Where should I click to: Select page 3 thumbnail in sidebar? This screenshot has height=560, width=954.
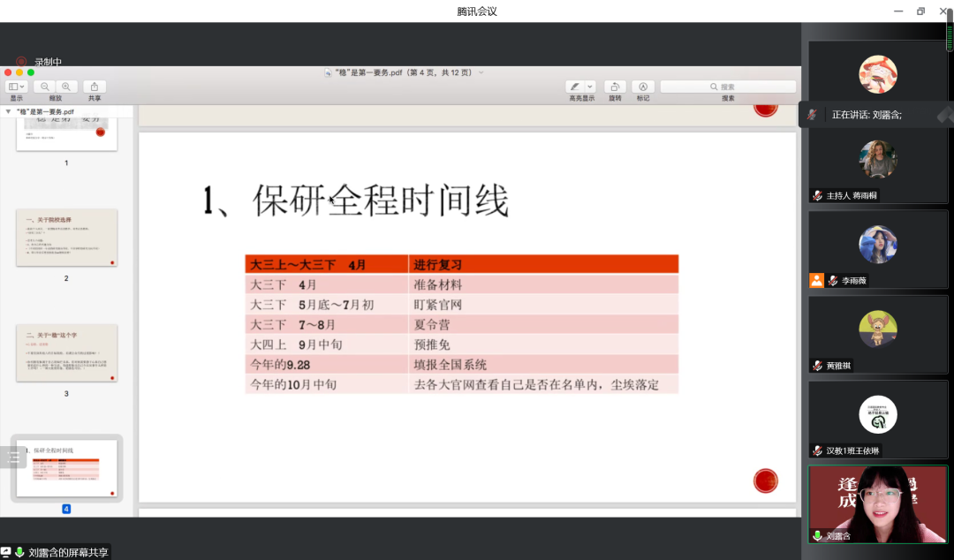pyautogui.click(x=66, y=352)
